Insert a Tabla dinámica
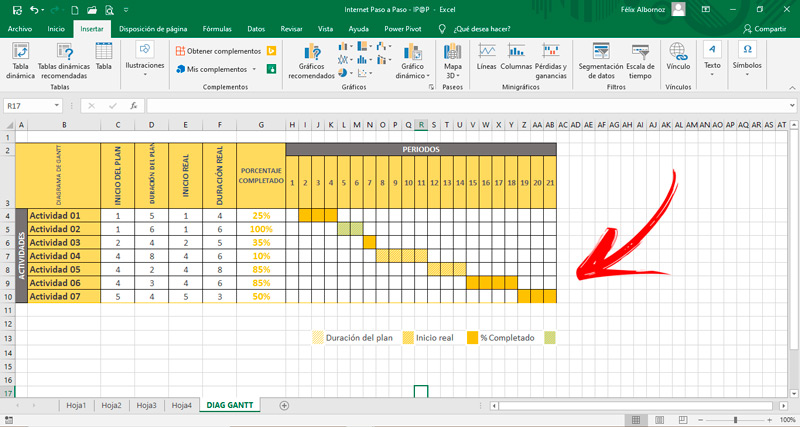800x427 pixels. [20, 61]
